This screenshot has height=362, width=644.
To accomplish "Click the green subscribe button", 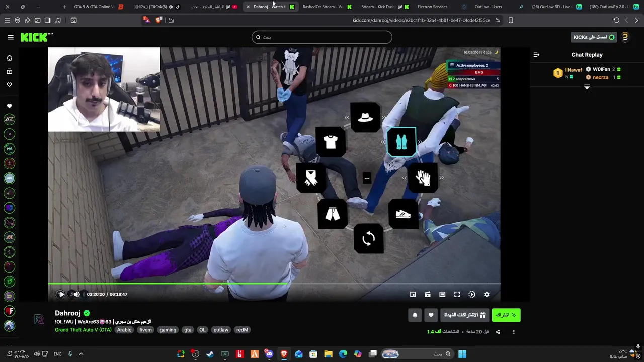I will [506, 315].
